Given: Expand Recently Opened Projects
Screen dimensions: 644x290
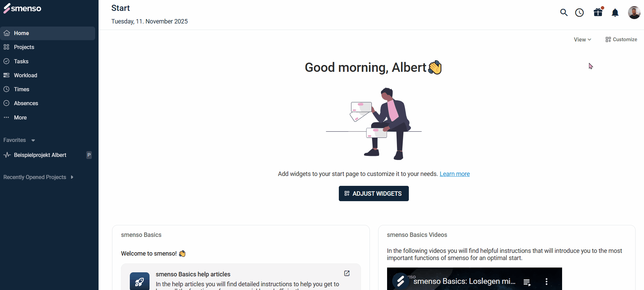Looking at the screenshot, I should tap(38, 177).
